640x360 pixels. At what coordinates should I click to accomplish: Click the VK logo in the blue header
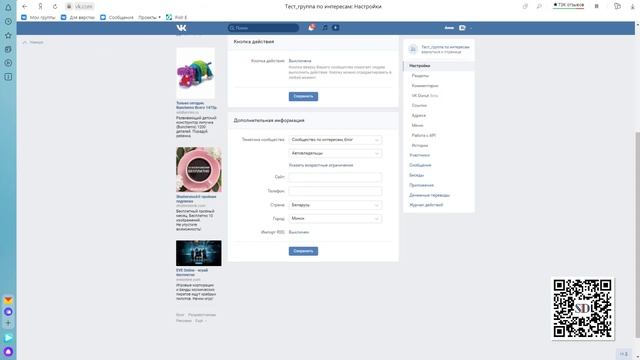click(x=182, y=28)
